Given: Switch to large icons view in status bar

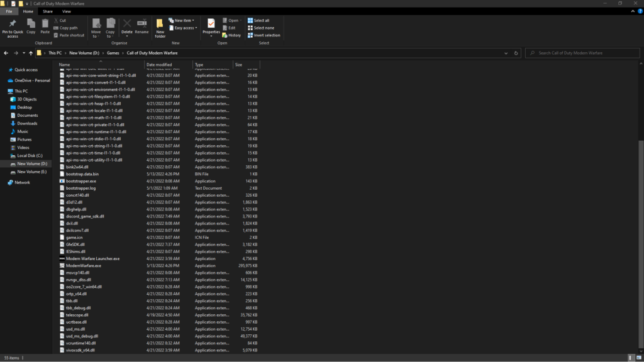Looking at the screenshot, I should coord(639,358).
